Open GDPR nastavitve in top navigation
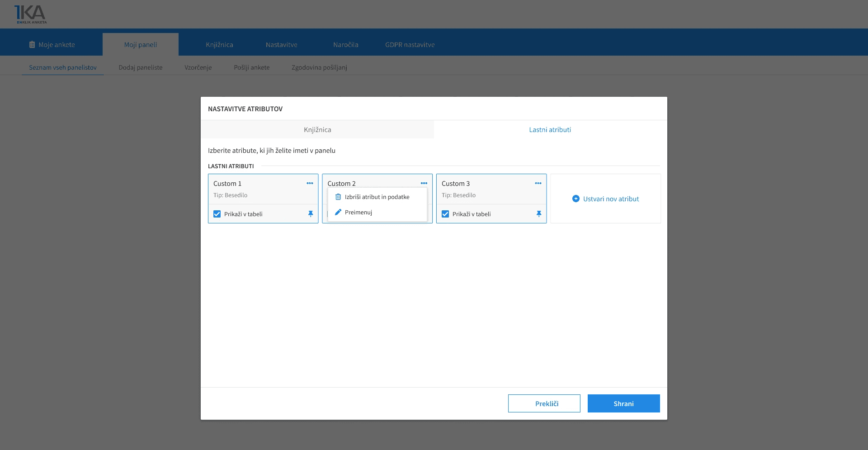The height and width of the screenshot is (450, 868). (x=410, y=44)
